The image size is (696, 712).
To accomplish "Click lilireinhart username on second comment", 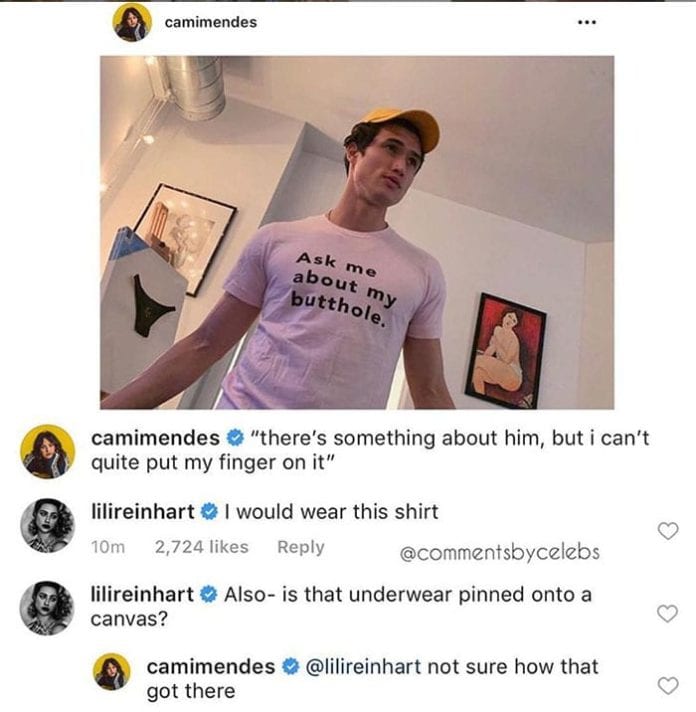I will coord(142,594).
